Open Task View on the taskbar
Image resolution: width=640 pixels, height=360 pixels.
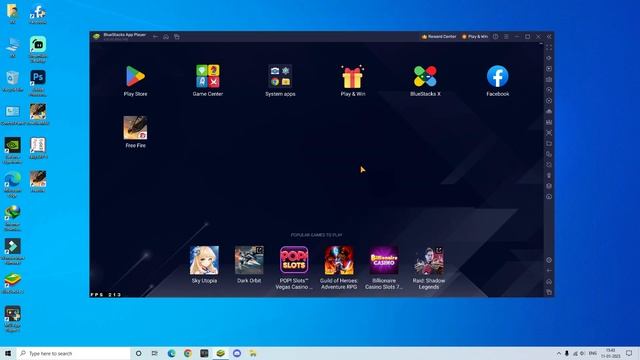click(x=155, y=353)
